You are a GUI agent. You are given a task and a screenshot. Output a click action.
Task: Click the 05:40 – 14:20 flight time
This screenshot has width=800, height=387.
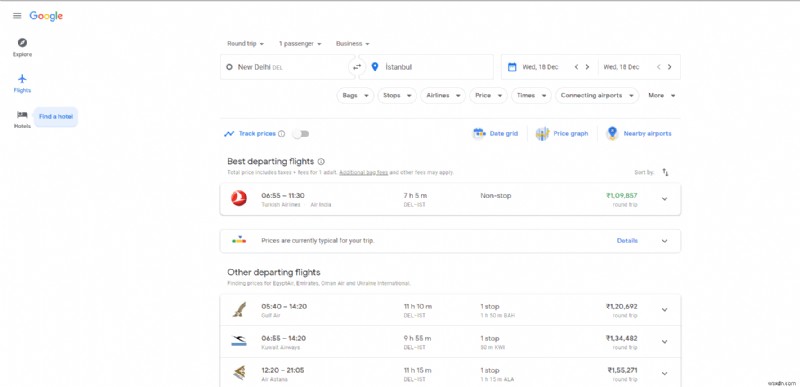point(284,306)
